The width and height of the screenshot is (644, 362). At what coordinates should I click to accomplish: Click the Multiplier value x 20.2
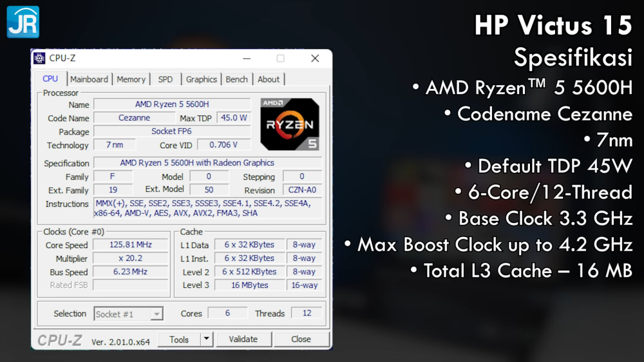(130, 258)
